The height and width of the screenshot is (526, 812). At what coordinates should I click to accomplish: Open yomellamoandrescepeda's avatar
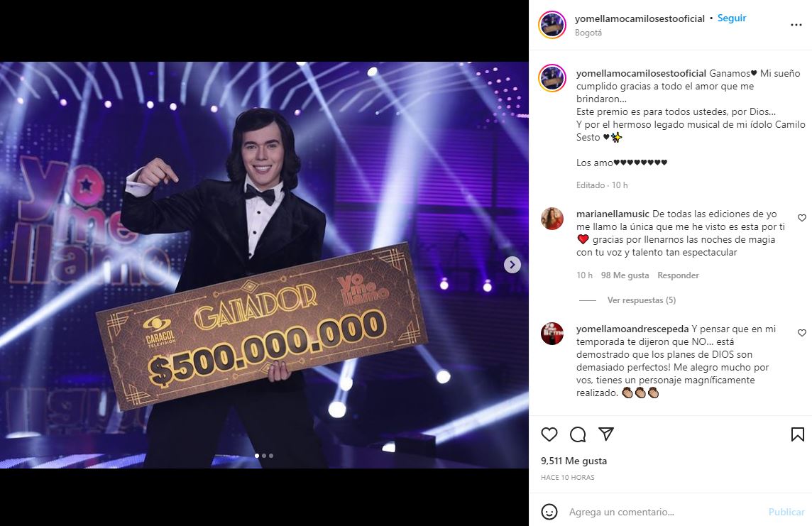pos(552,334)
